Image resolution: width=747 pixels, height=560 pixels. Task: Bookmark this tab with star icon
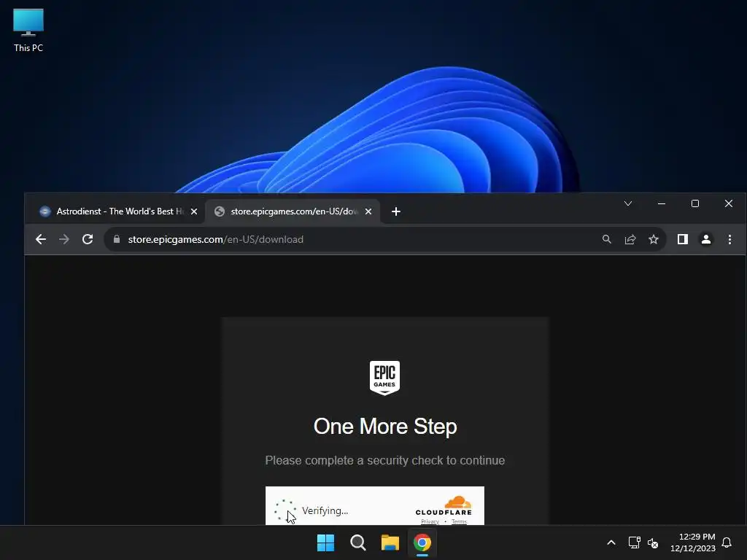click(x=654, y=239)
